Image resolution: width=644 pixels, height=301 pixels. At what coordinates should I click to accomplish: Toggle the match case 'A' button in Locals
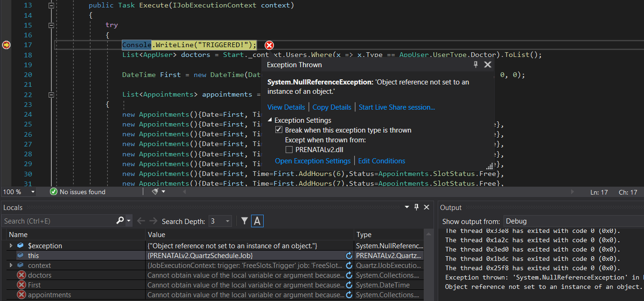click(x=257, y=221)
